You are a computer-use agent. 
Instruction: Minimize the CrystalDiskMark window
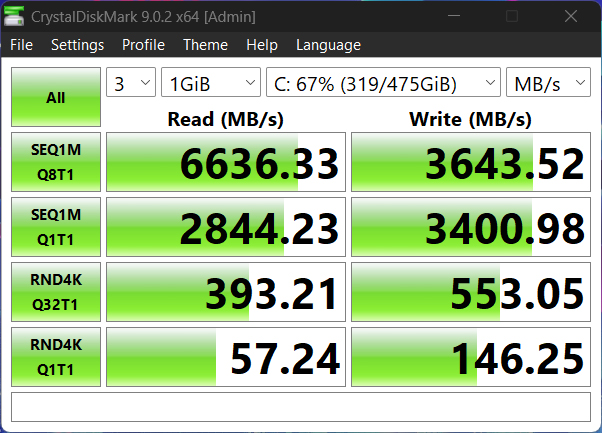[454, 16]
